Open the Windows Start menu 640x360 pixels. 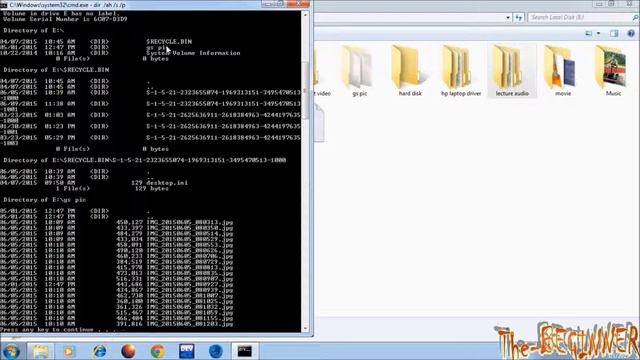11,351
